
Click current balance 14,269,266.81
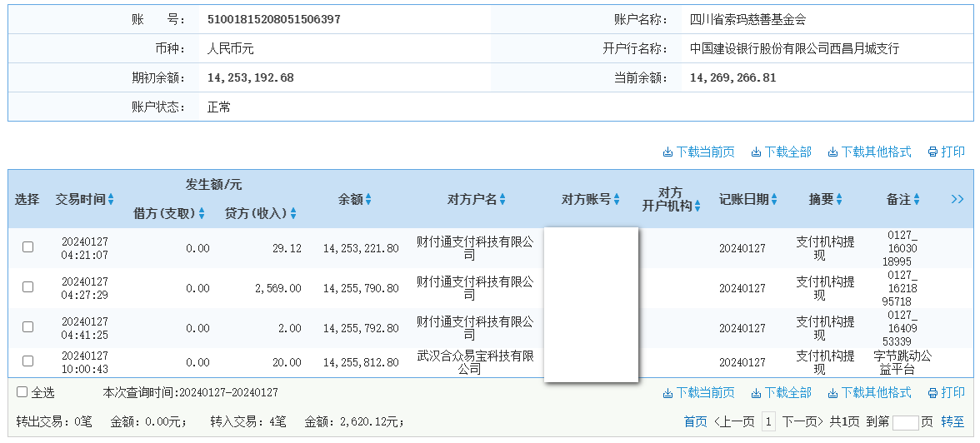pos(733,78)
